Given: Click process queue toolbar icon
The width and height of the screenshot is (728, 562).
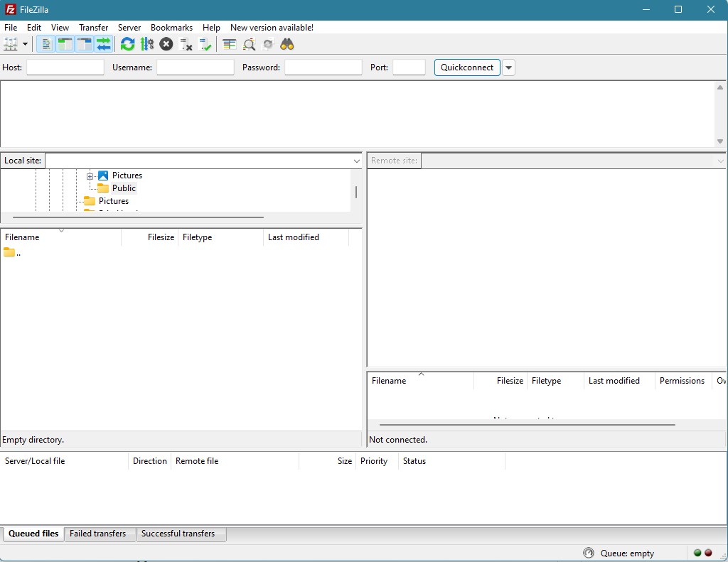Looking at the screenshot, I should (147, 44).
